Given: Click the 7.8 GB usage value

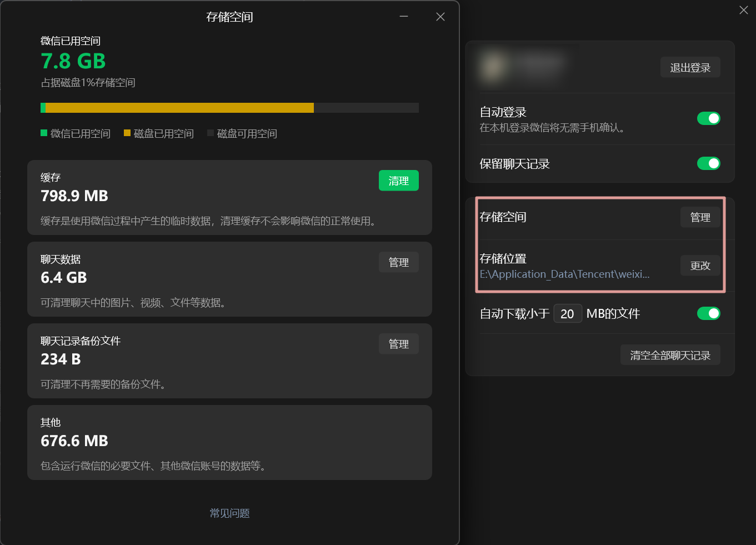Looking at the screenshot, I should (x=73, y=61).
